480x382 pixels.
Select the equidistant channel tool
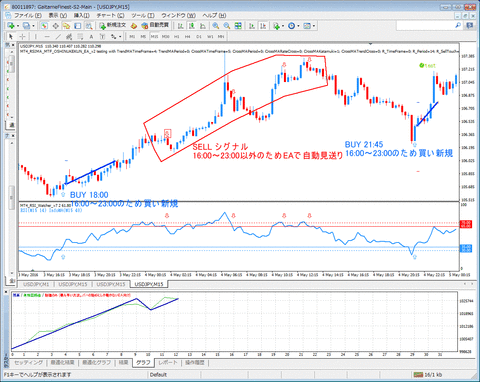tap(69, 36)
